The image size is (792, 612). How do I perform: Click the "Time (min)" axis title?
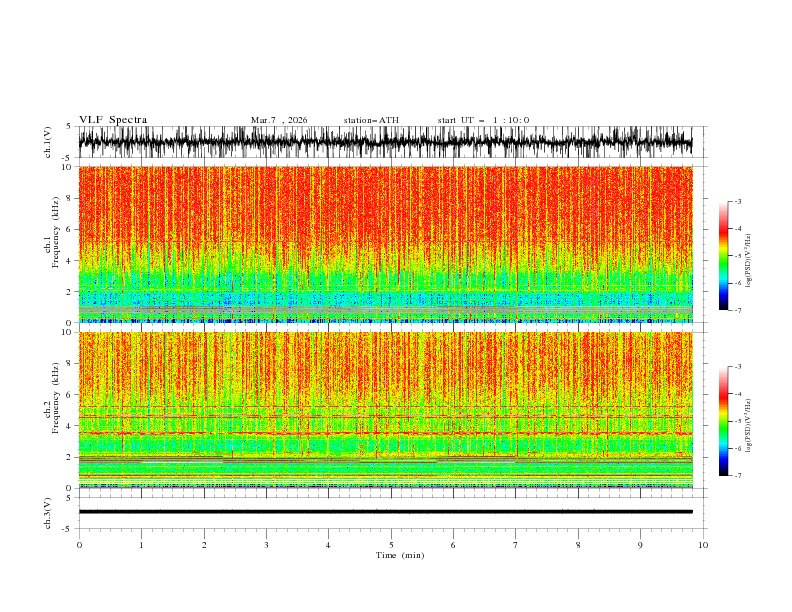(400, 555)
